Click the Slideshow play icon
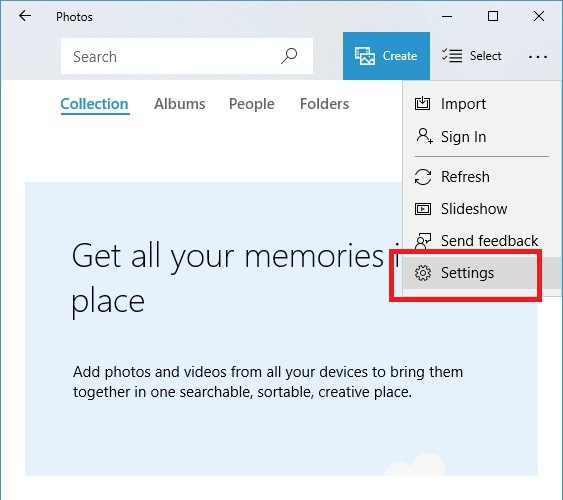This screenshot has width=563, height=500. point(423,209)
